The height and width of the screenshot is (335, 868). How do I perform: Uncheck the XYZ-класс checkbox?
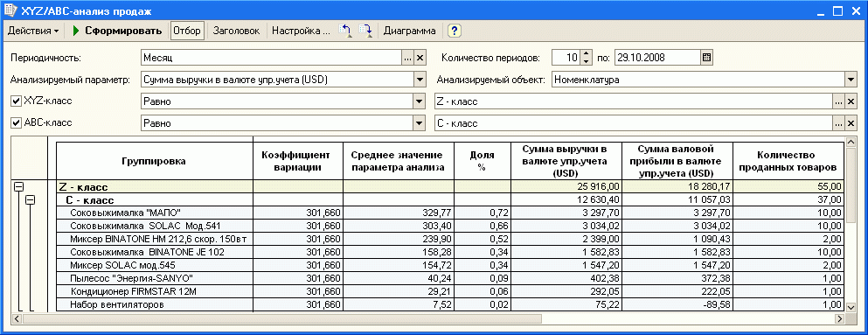click(16, 101)
